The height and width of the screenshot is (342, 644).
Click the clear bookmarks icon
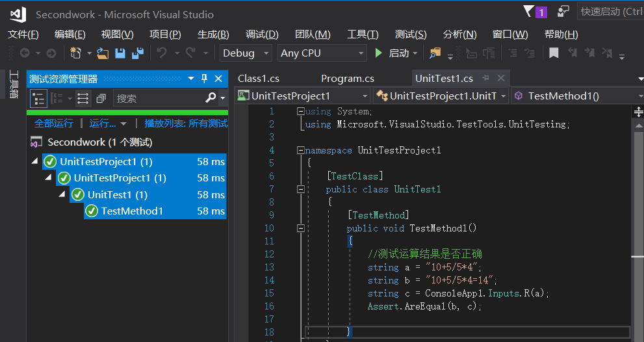coord(607,53)
